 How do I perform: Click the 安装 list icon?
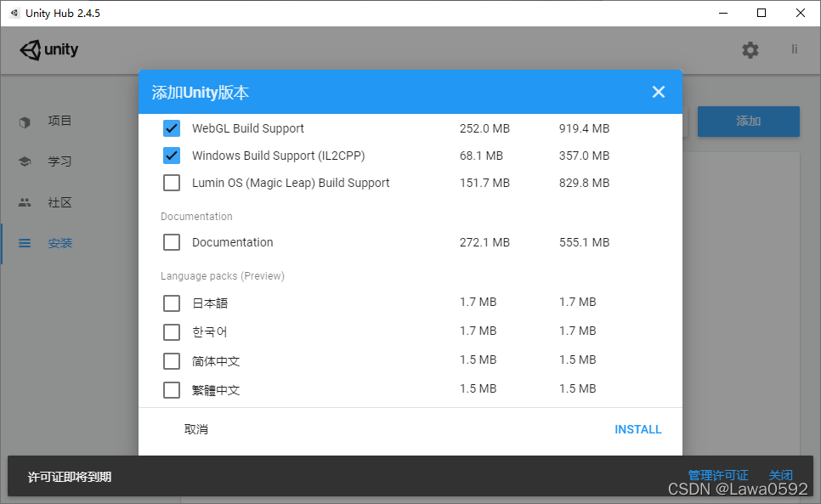[25, 243]
